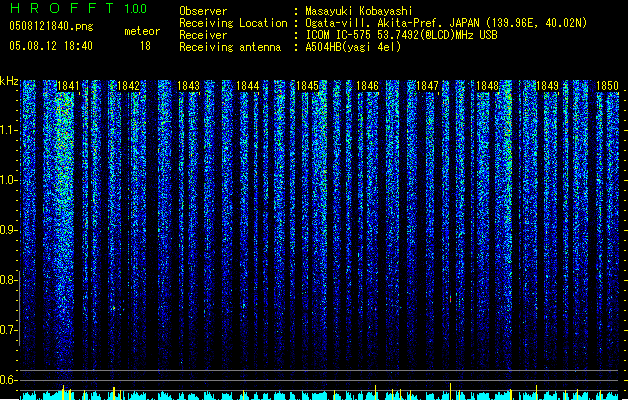Click the Receiving antenna label

click(230, 47)
